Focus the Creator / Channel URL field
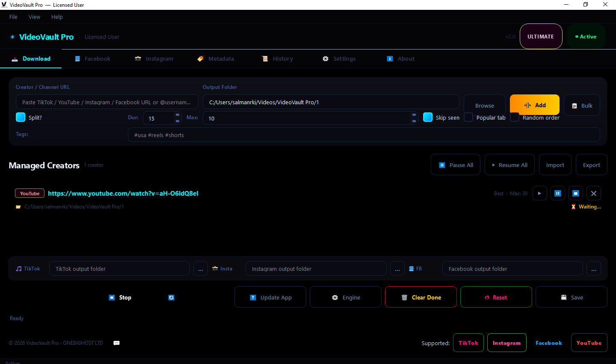Viewport: 616px width, 364px height. click(107, 102)
